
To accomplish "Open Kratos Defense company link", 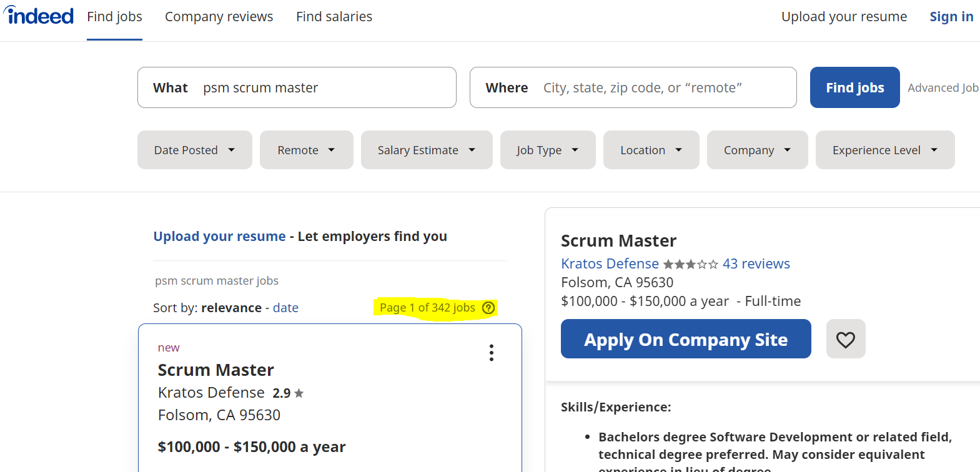I will [610, 263].
